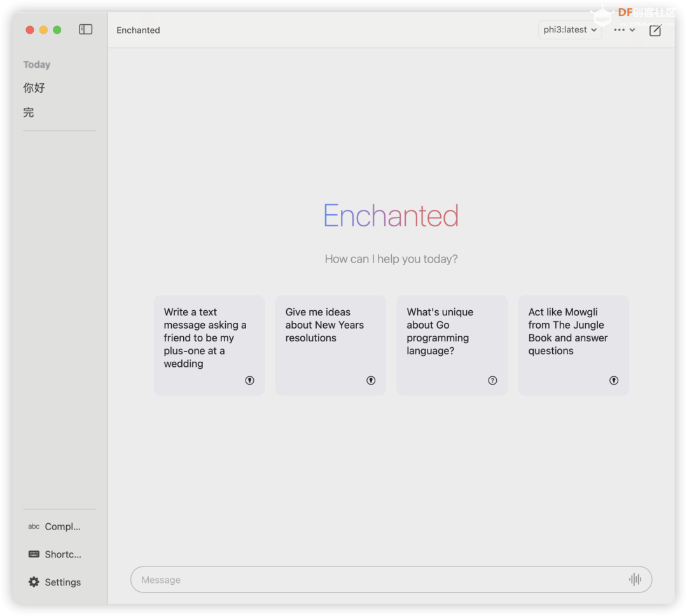
Task: Click the large gradient Enchanted logo text
Action: tap(391, 216)
